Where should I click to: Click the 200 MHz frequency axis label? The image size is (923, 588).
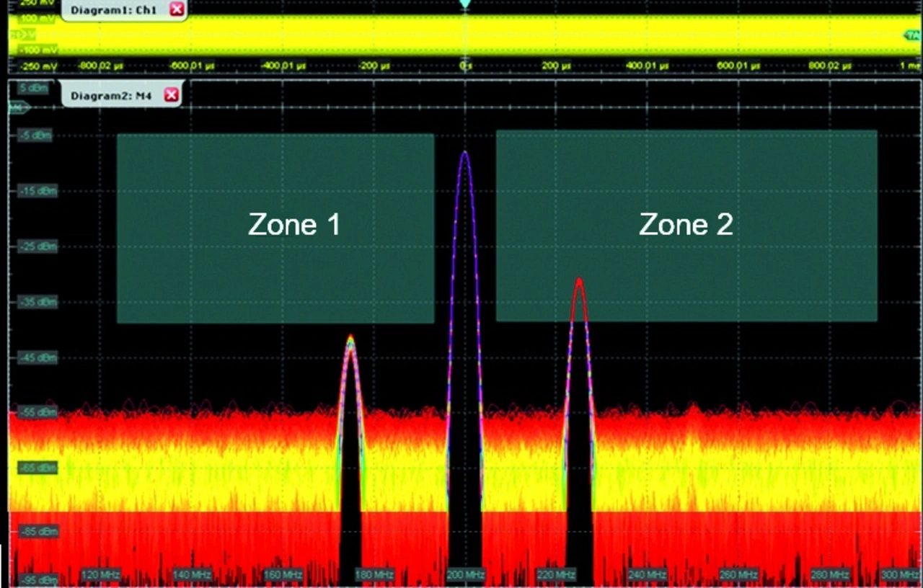click(x=465, y=574)
